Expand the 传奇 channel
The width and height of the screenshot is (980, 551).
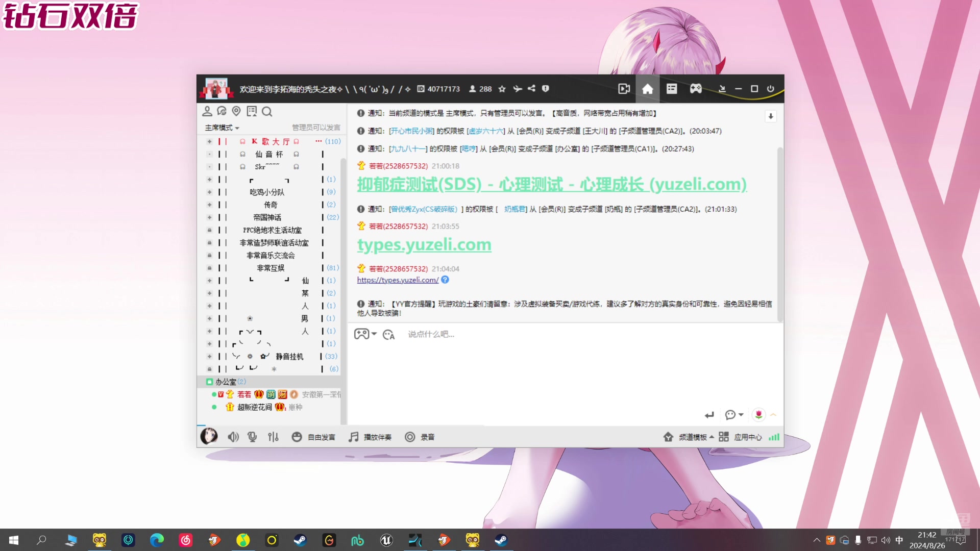[209, 205]
